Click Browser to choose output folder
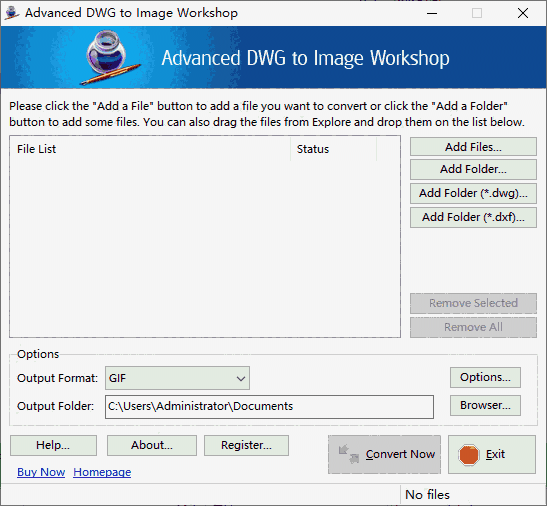Viewport: 547px width, 506px height. click(x=485, y=405)
